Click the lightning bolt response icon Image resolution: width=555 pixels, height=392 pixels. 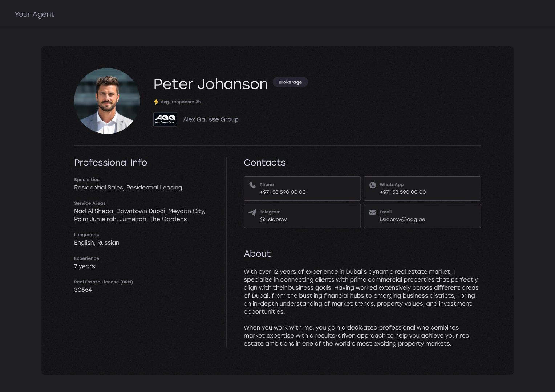pos(156,102)
